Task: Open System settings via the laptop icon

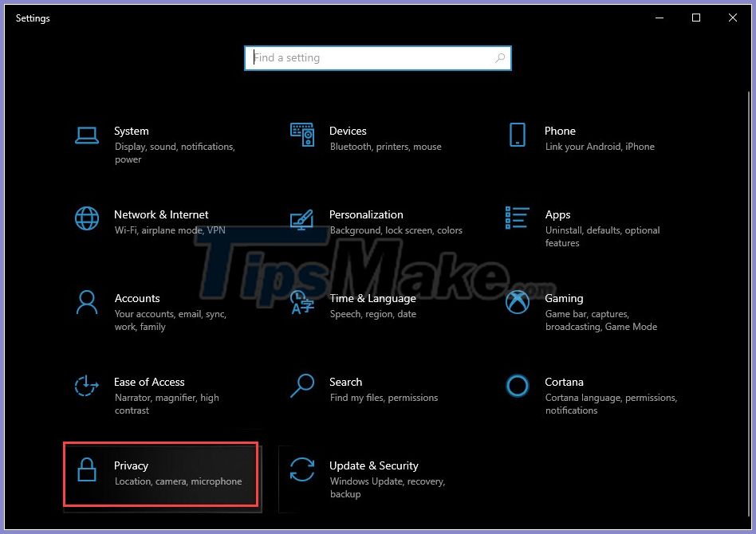Action: [x=87, y=135]
